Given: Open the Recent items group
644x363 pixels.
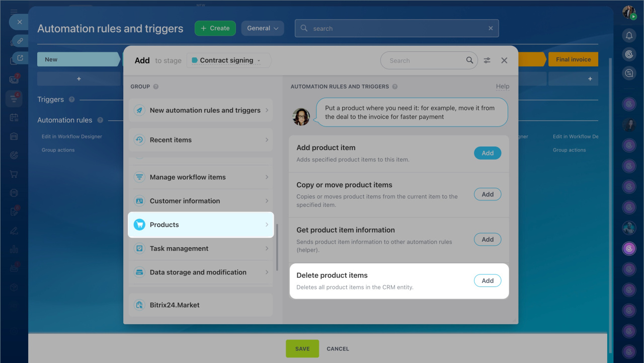Looking at the screenshot, I should [201, 140].
